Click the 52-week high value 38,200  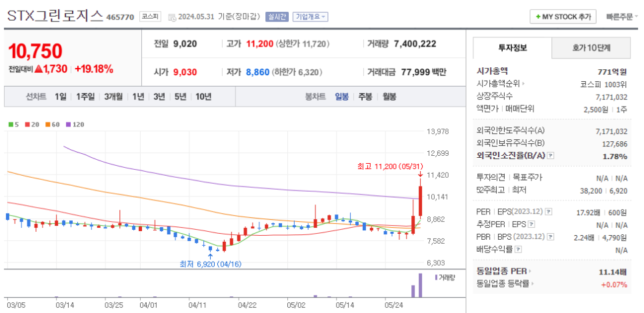click(x=592, y=190)
